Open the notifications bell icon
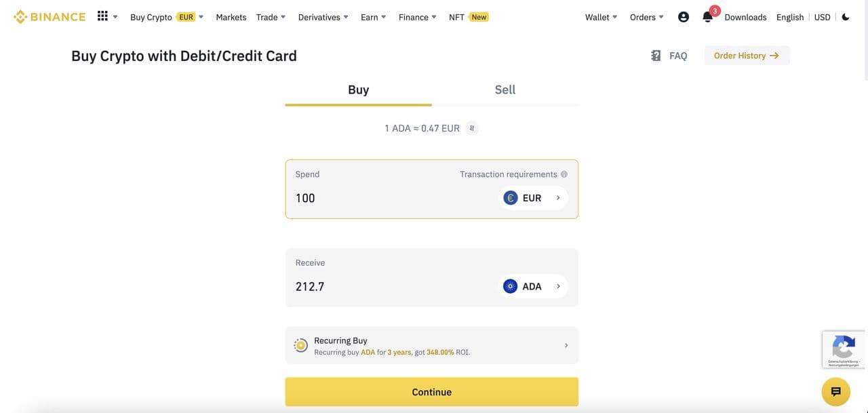868x413 pixels. [x=707, y=17]
